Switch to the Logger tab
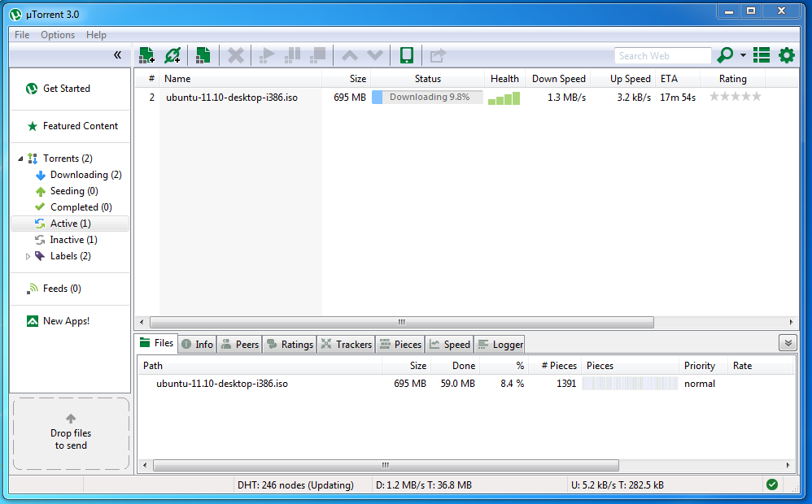Image resolution: width=812 pixels, height=504 pixels. pyautogui.click(x=500, y=344)
